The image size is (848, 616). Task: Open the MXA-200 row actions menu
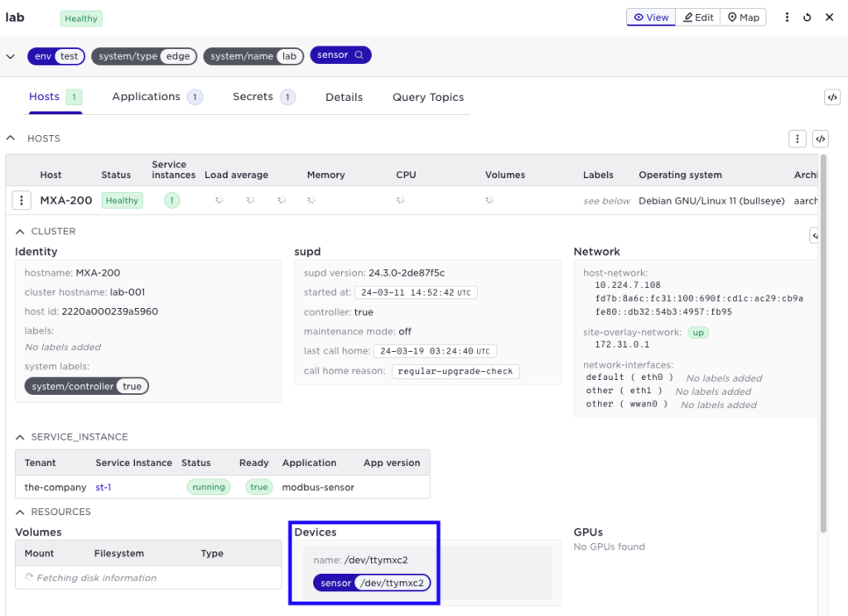[22, 200]
